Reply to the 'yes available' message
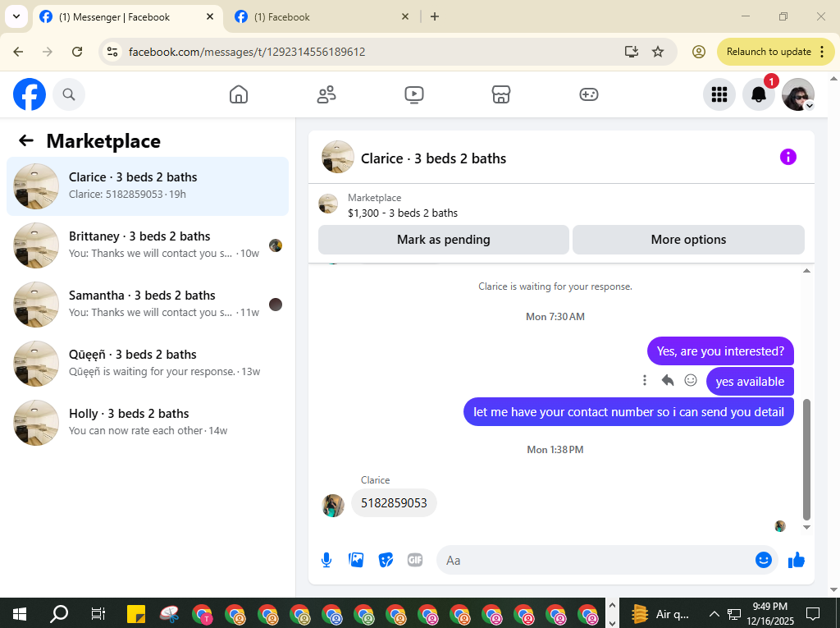Image resolution: width=840 pixels, height=628 pixels. tap(668, 380)
